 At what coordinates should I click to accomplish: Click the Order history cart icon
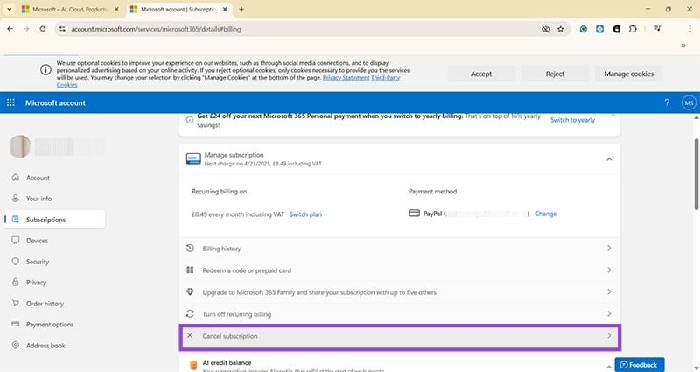click(x=15, y=303)
